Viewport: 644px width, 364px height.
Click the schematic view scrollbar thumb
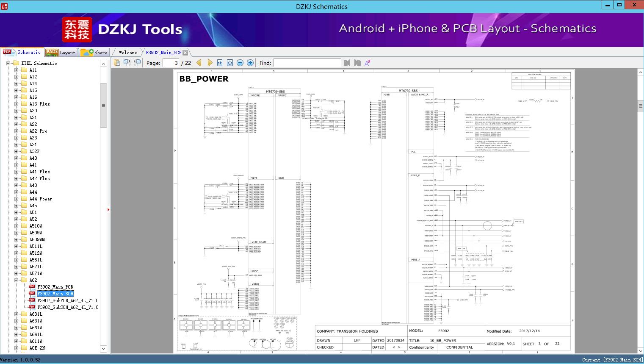(641, 106)
